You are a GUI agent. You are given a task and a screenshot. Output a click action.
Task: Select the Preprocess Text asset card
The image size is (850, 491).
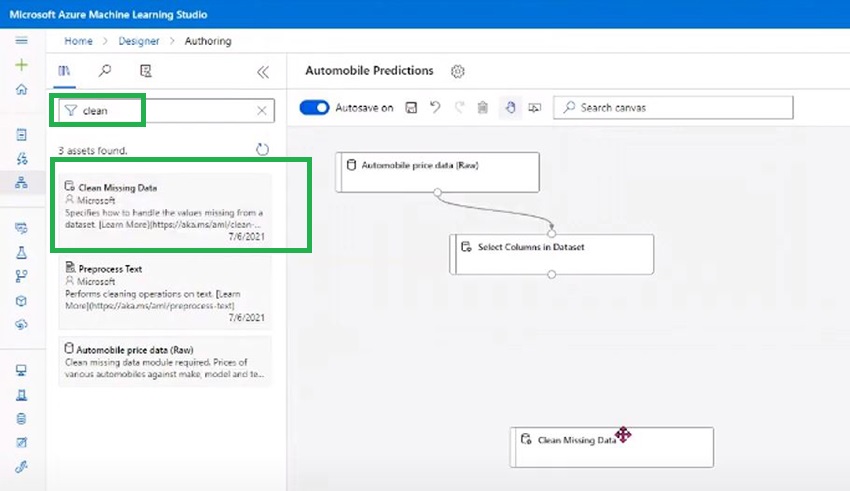(165, 292)
